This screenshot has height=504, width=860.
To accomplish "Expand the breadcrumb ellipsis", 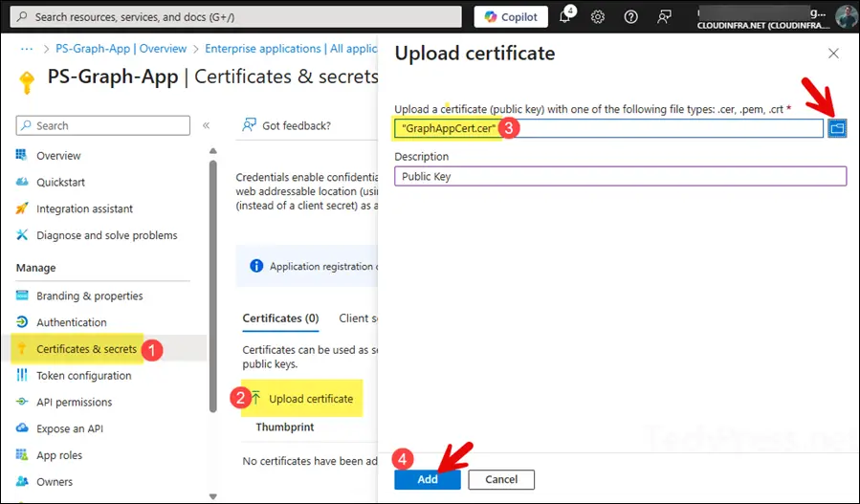I will point(27,49).
